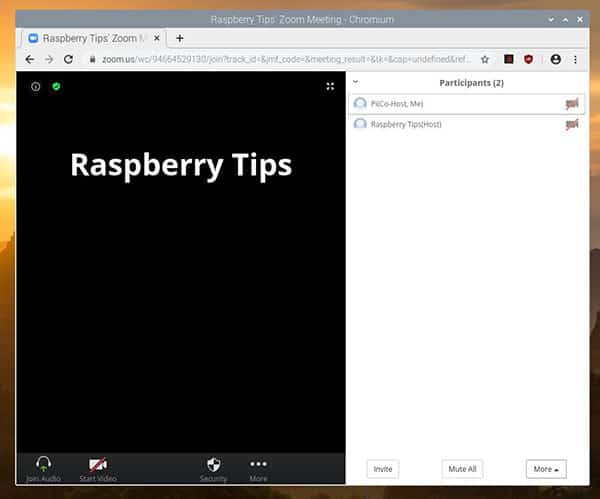This screenshot has width=600, height=499.
Task: Click the zoom.us address bar
Action: pos(286,59)
